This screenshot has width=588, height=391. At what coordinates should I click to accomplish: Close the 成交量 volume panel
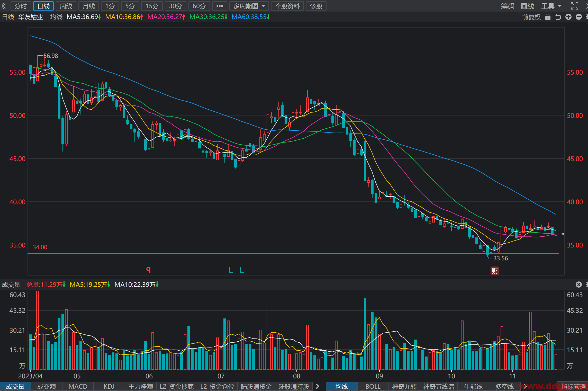[579, 285]
